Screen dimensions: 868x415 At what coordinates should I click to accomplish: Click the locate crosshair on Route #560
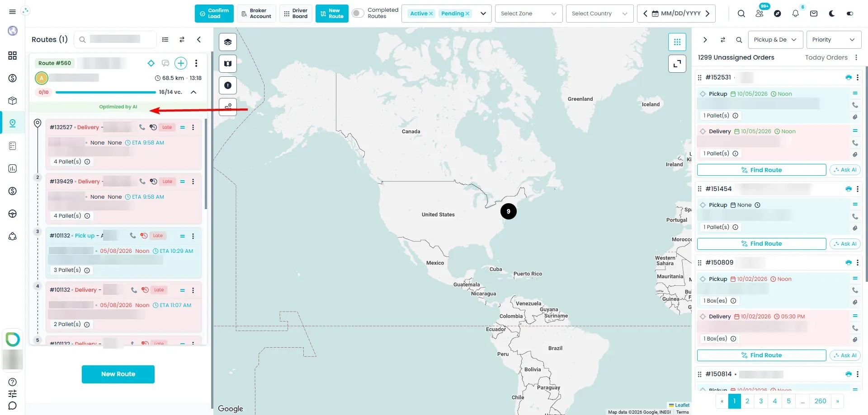(x=151, y=63)
